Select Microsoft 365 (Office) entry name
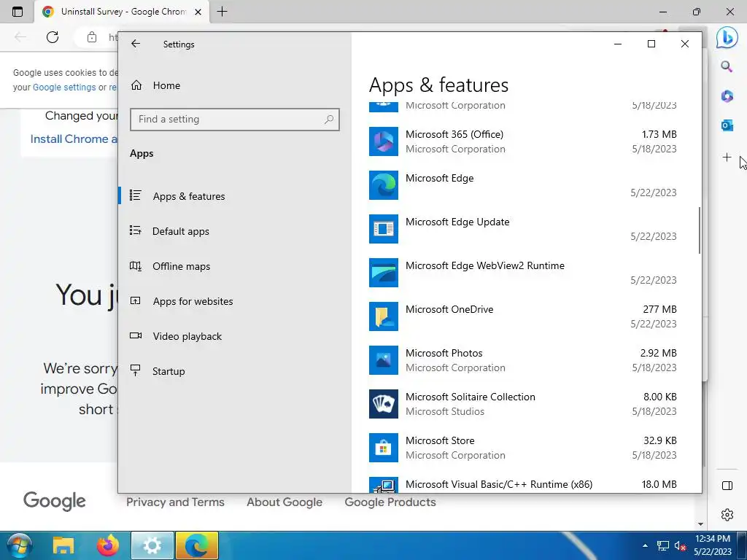Image resolution: width=747 pixels, height=560 pixels. pyautogui.click(x=454, y=135)
